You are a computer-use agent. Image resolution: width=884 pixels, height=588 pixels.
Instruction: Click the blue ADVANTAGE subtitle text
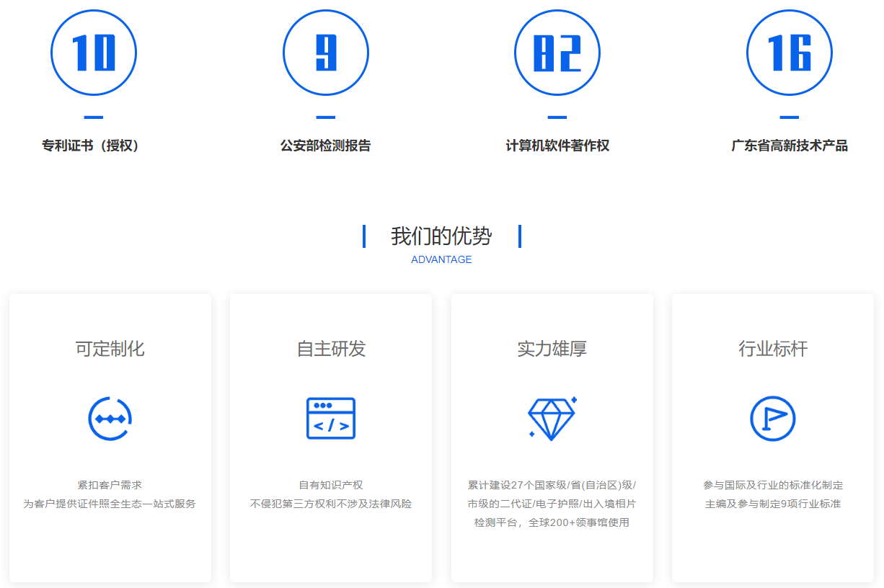coord(441,259)
